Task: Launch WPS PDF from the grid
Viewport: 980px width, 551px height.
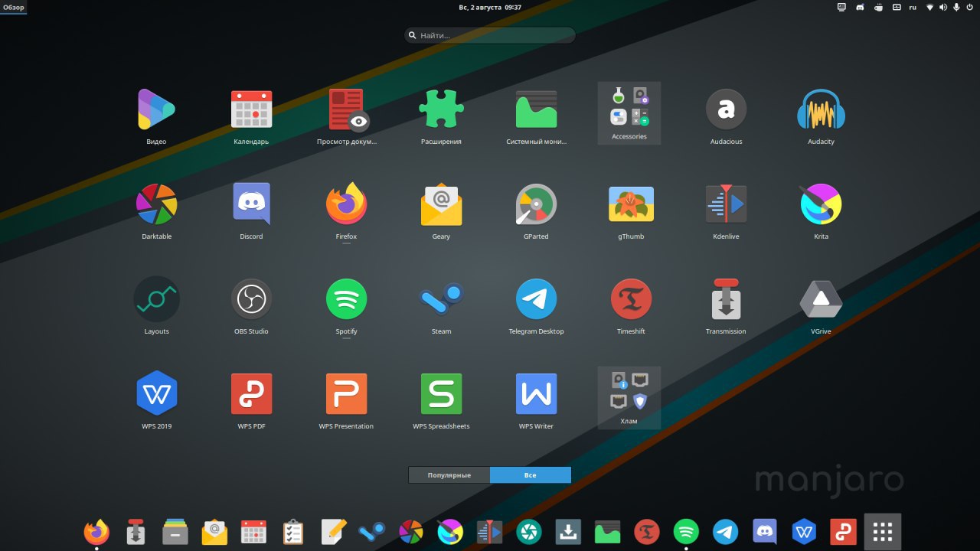Action: (251, 394)
